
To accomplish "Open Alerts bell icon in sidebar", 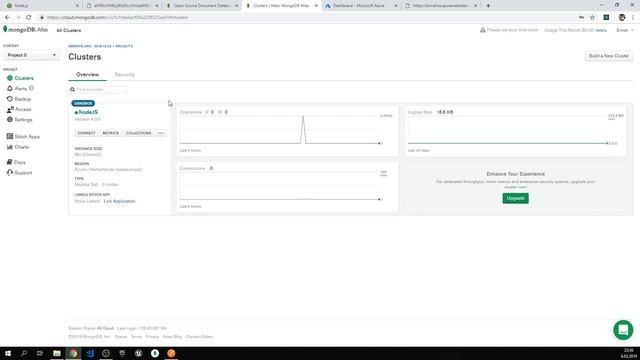I will (10, 89).
